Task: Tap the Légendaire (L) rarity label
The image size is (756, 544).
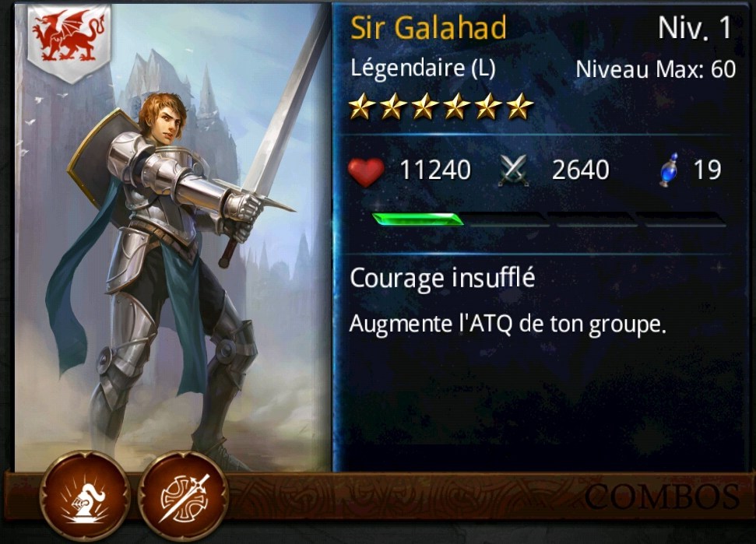Action: (423, 68)
